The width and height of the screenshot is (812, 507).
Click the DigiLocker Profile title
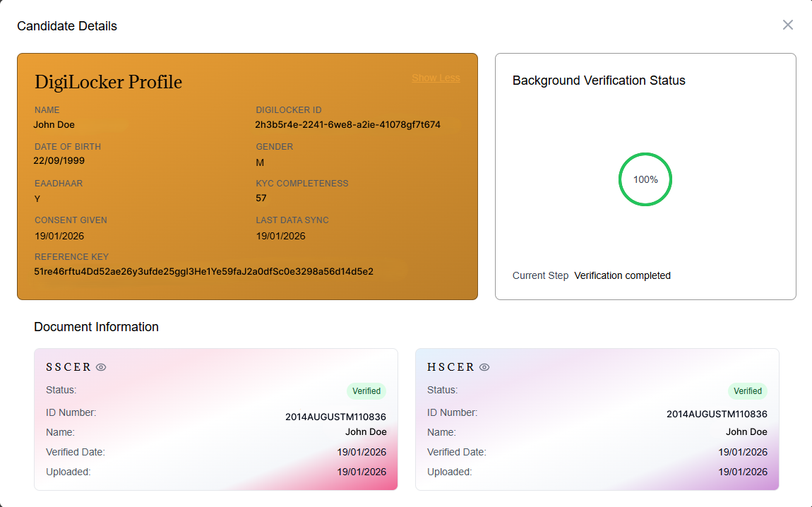[108, 83]
